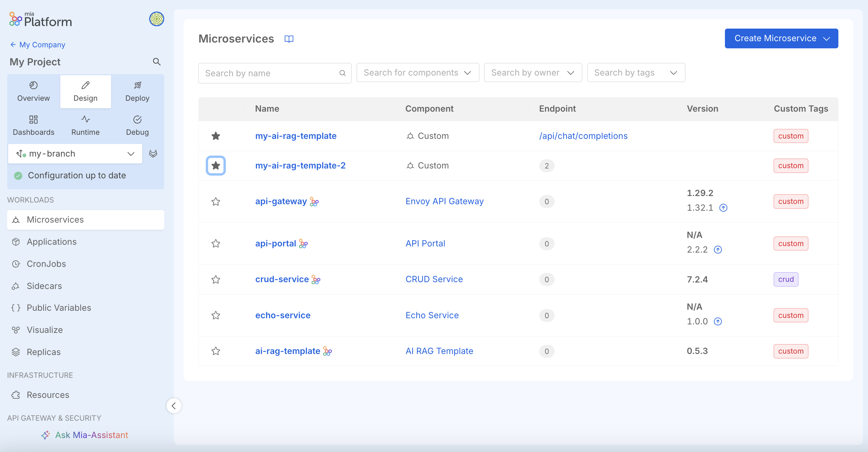Focus the Search by name field

click(275, 73)
